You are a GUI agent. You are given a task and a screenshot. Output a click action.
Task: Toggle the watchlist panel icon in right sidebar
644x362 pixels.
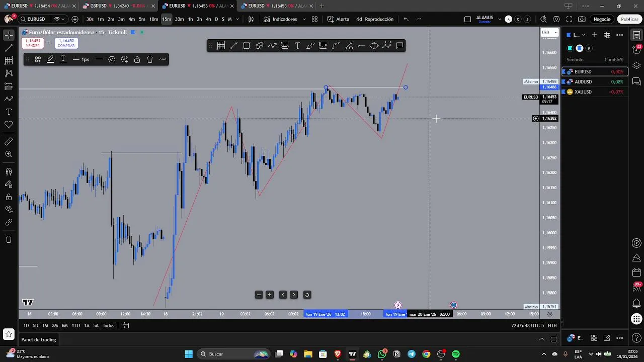pyautogui.click(x=636, y=35)
